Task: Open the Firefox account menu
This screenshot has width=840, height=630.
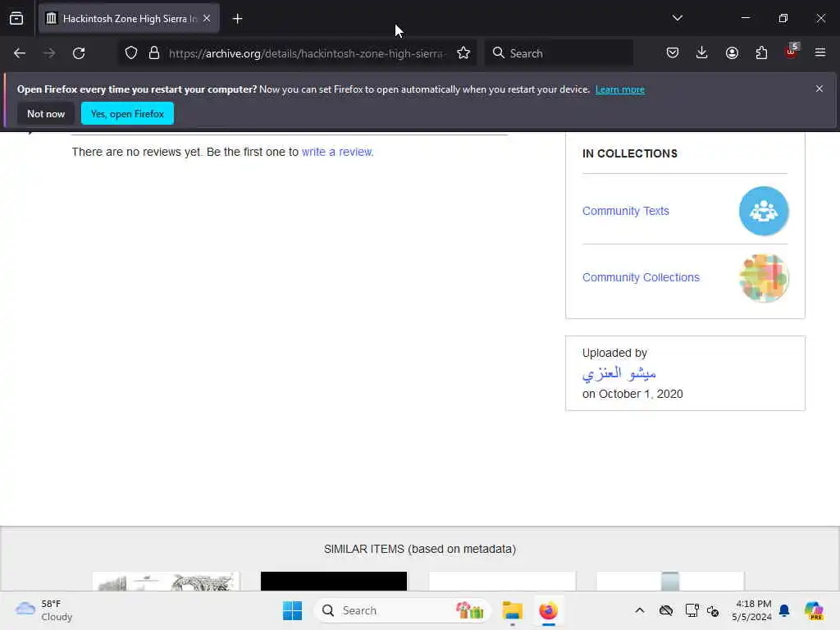Action: coord(732,52)
